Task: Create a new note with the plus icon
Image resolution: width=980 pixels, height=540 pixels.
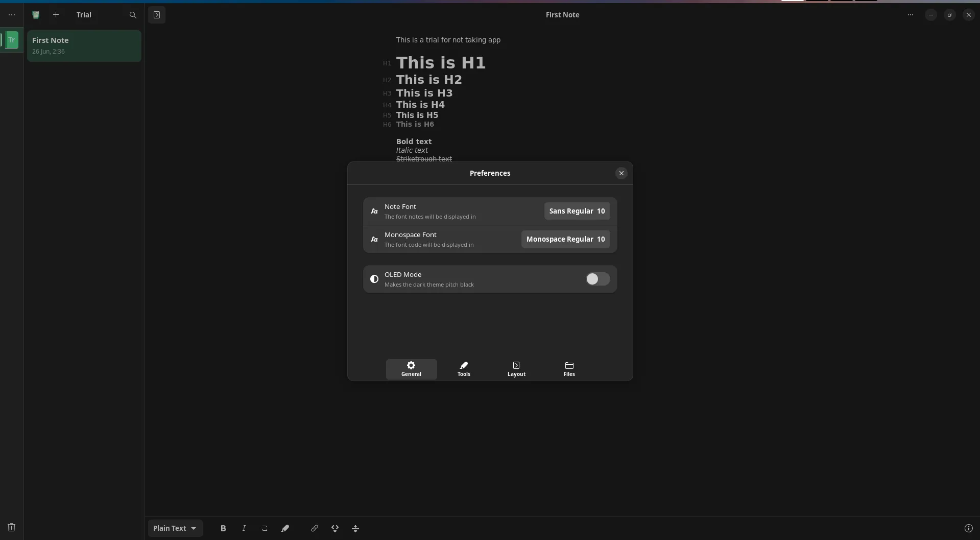Action: click(56, 15)
